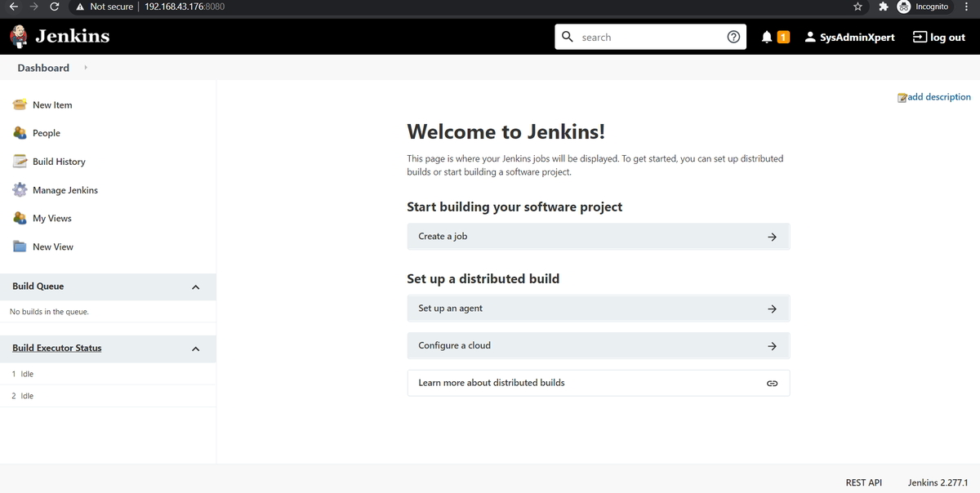This screenshot has width=980, height=493.
Task: View the Build History page
Action: 60,161
